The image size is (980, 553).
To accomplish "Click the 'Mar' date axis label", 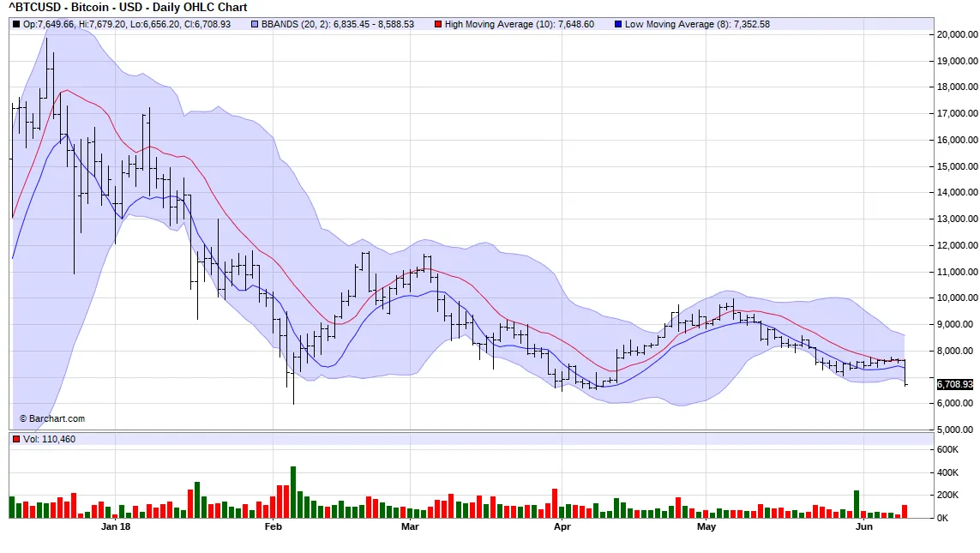I will 410,526.
